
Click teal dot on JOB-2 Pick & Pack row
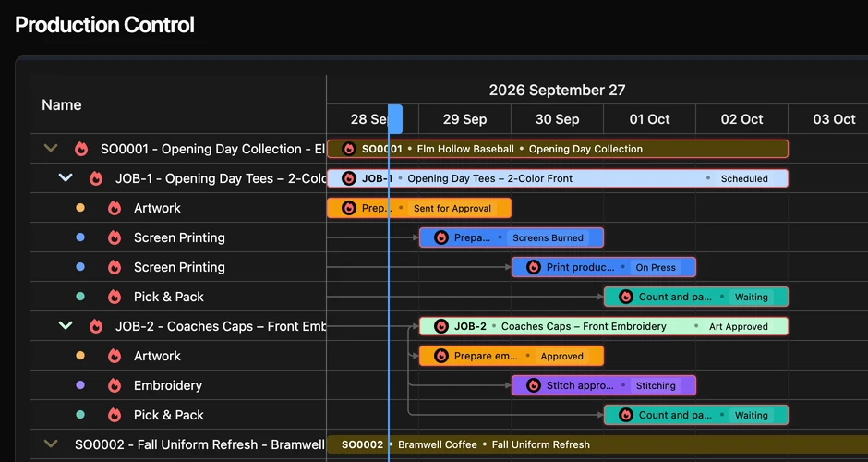coord(80,414)
